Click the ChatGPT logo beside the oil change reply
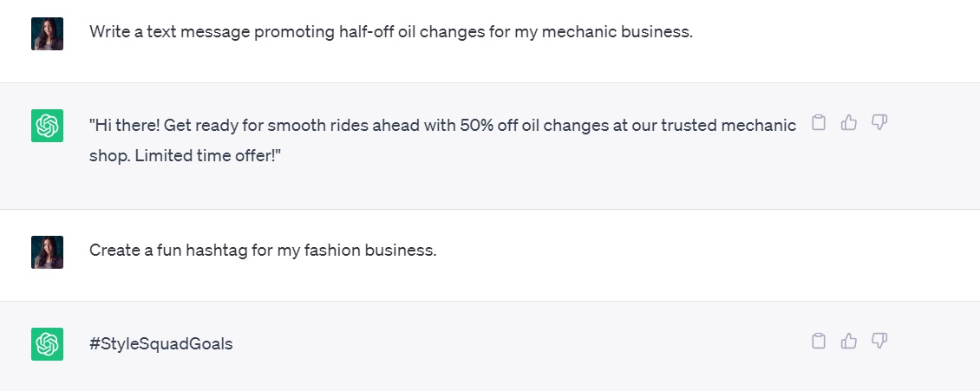The width and height of the screenshot is (980, 391). click(47, 127)
